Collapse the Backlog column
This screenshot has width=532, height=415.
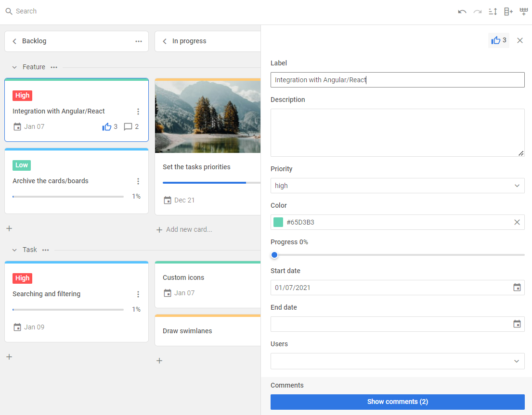tap(14, 41)
